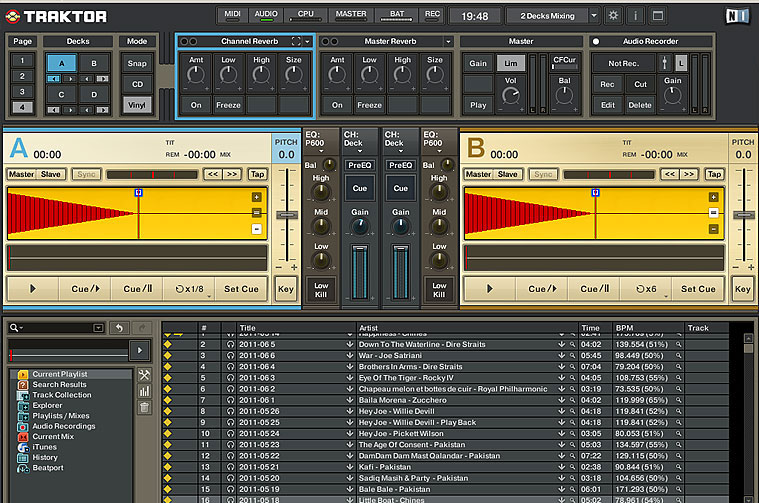Click headphone icon on Hey Joe - Pickett Wilson row
The image size is (759, 503).
point(230,434)
